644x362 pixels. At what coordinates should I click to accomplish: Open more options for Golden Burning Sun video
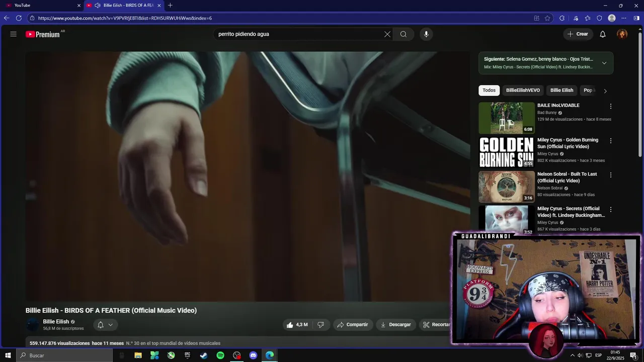click(611, 141)
